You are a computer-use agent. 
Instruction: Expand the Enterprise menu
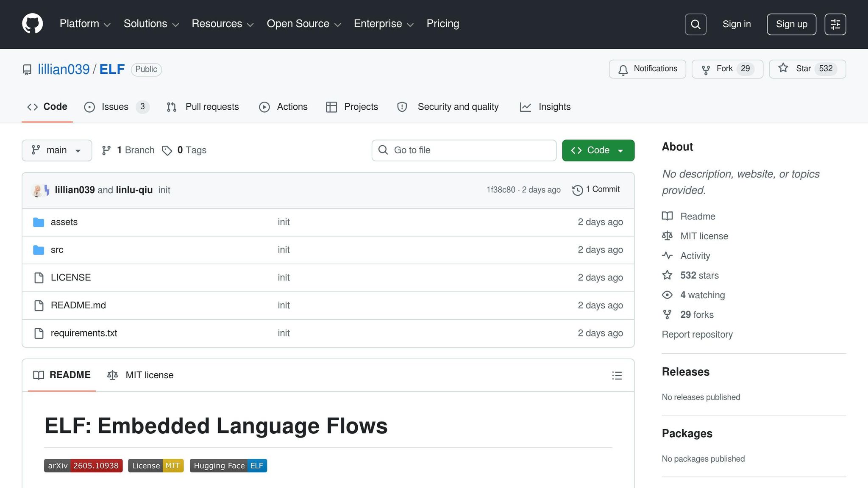coord(384,24)
